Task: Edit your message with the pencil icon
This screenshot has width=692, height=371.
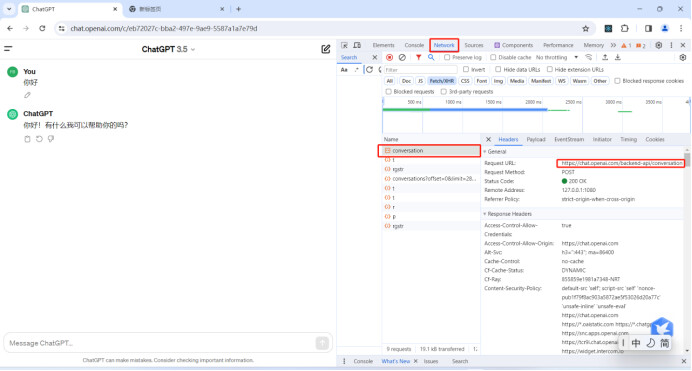Action: point(27,95)
